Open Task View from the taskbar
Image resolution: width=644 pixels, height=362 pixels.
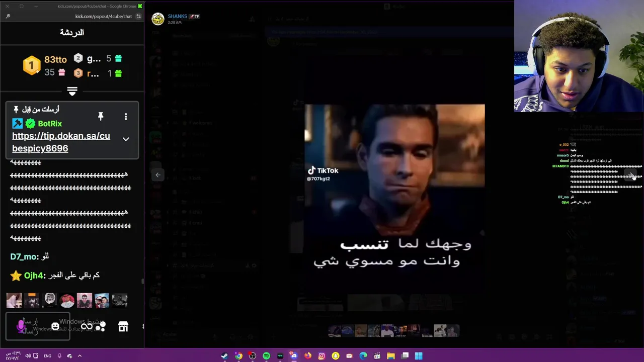tap(405, 356)
